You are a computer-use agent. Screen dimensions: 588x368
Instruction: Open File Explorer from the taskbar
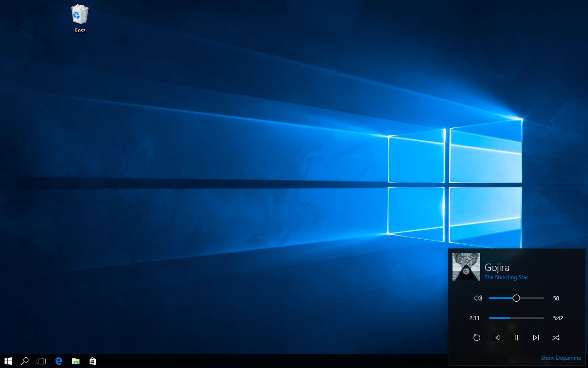point(76,361)
